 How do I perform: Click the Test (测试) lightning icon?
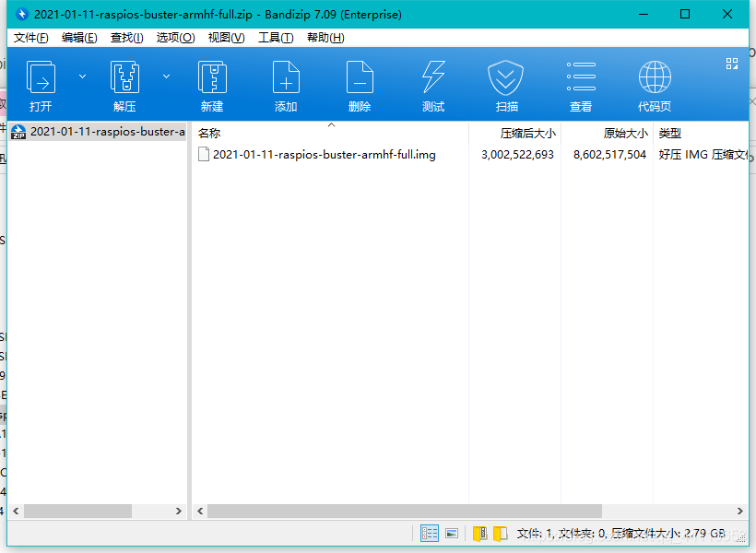pyautogui.click(x=433, y=77)
